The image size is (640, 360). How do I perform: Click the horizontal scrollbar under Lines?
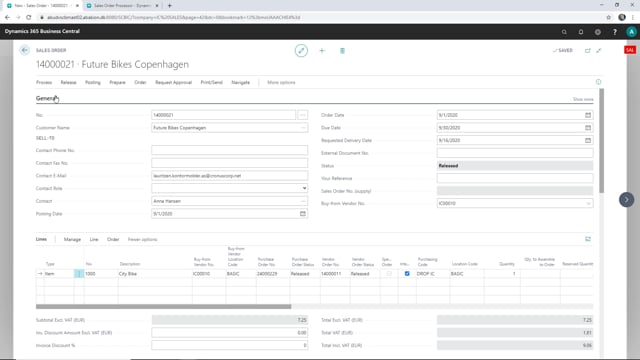tap(163, 306)
